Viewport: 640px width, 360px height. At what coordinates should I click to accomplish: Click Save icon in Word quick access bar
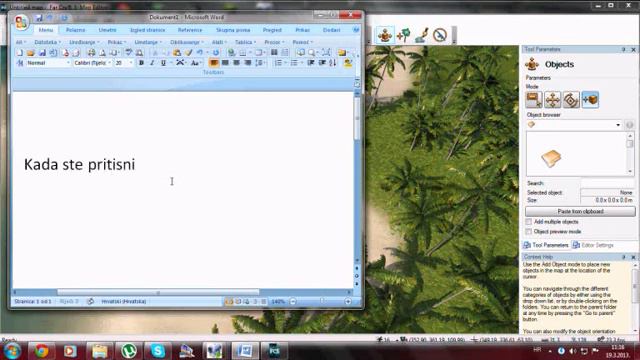[x=39, y=18]
